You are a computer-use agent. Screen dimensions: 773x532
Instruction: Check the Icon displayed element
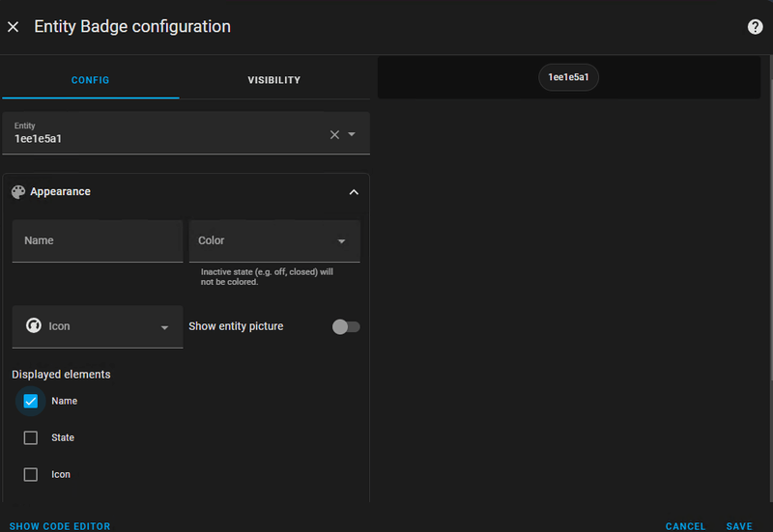pyautogui.click(x=31, y=474)
